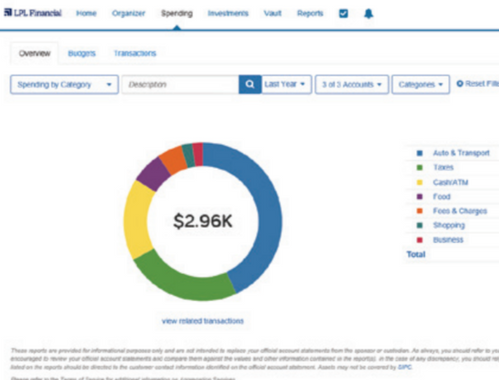
Task: Click the green Taxes legend swatch
Action: [420, 167]
